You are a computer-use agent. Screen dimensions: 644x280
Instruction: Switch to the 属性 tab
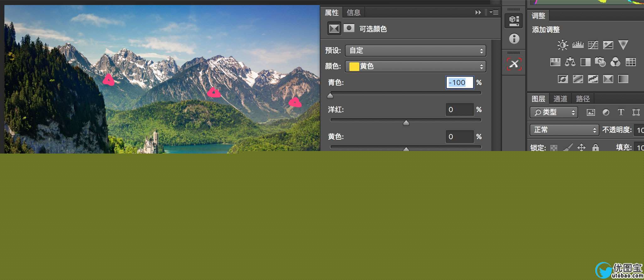[x=331, y=13]
